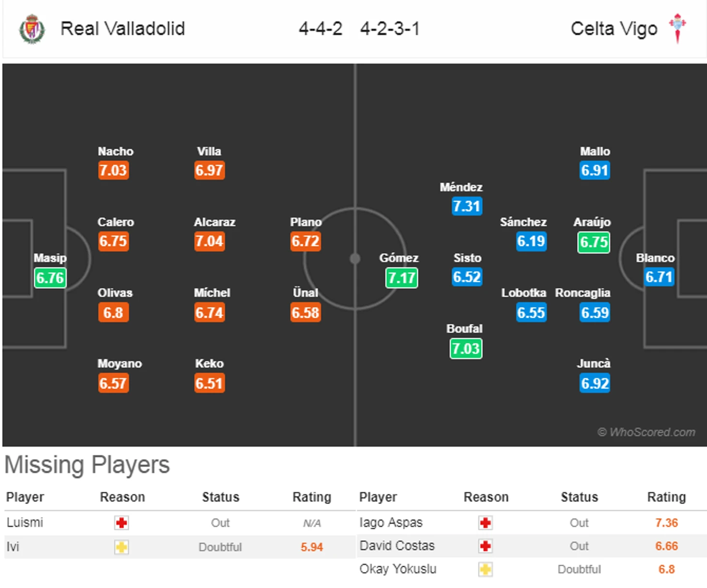Click the Real Valladolid club crest

point(32,29)
